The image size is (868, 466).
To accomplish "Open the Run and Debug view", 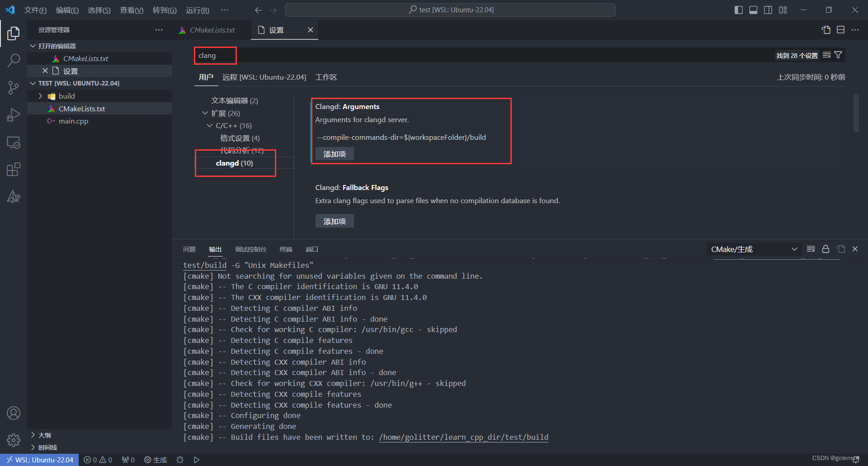I will click(14, 115).
